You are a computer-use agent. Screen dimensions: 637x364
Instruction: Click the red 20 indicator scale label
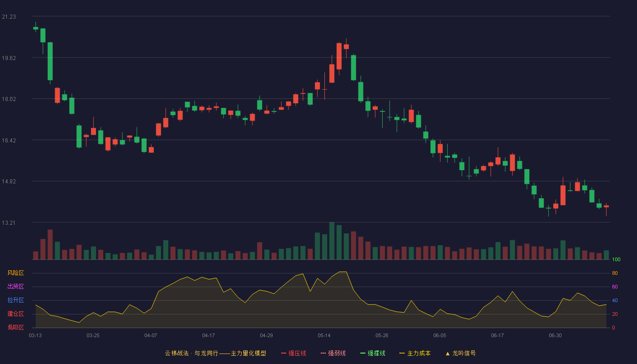[615, 314]
